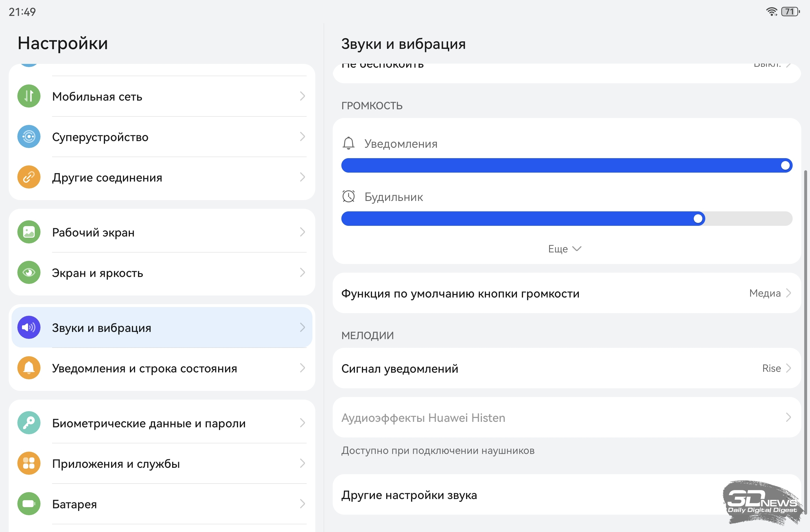Open Уведомления и строка состояния settings

point(144,368)
